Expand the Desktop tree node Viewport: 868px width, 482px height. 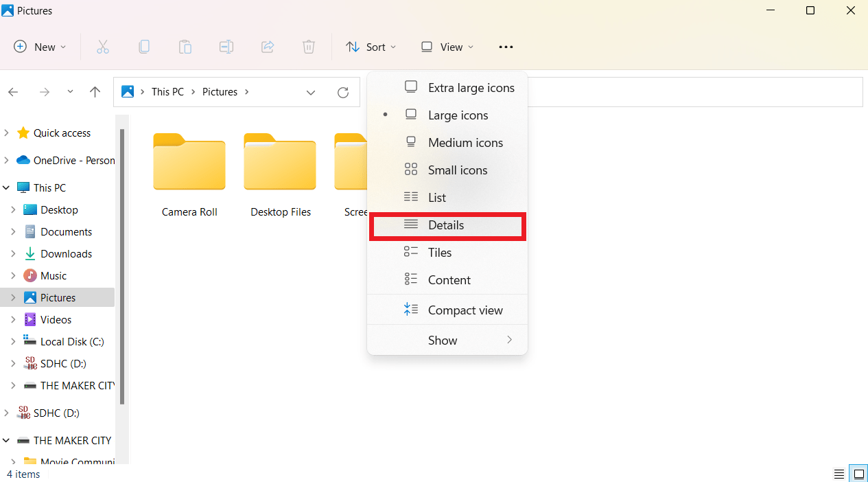click(13, 210)
